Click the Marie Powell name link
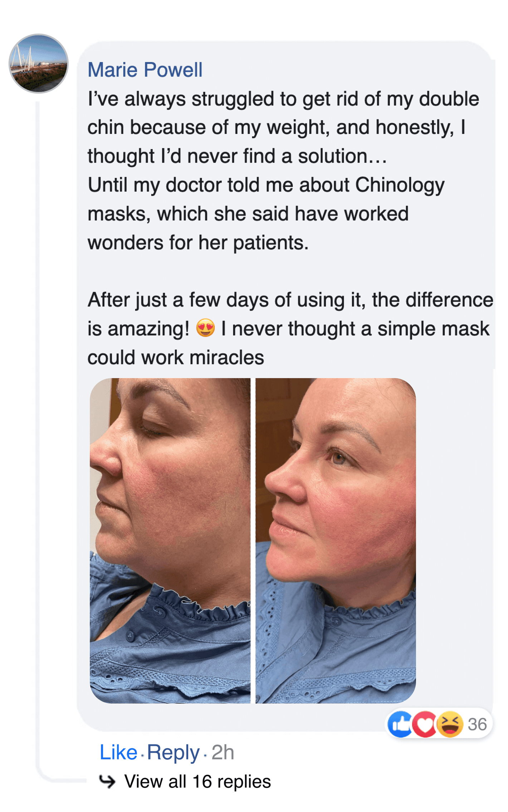The image size is (508, 812). tap(145, 70)
